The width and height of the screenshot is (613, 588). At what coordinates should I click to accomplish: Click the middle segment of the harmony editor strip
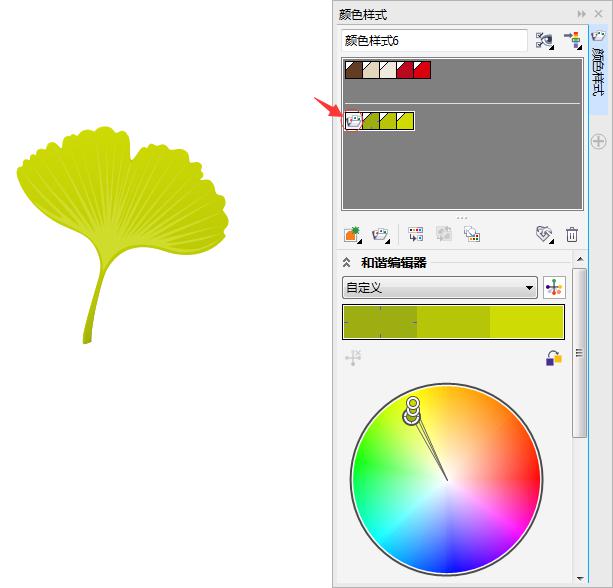[453, 322]
